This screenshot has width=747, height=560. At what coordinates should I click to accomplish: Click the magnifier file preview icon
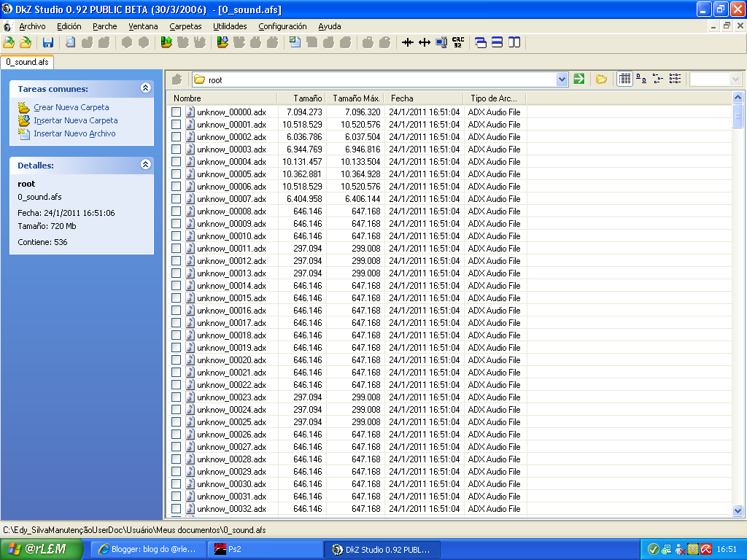[70, 42]
